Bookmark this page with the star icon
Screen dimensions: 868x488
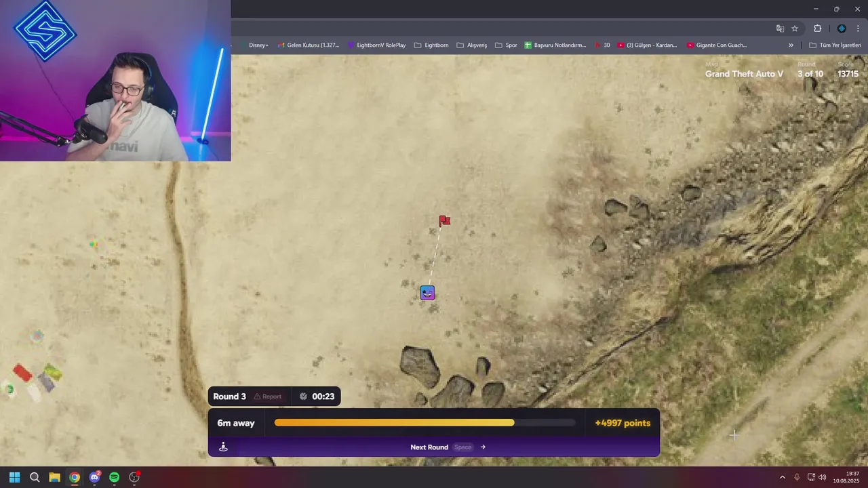point(795,28)
